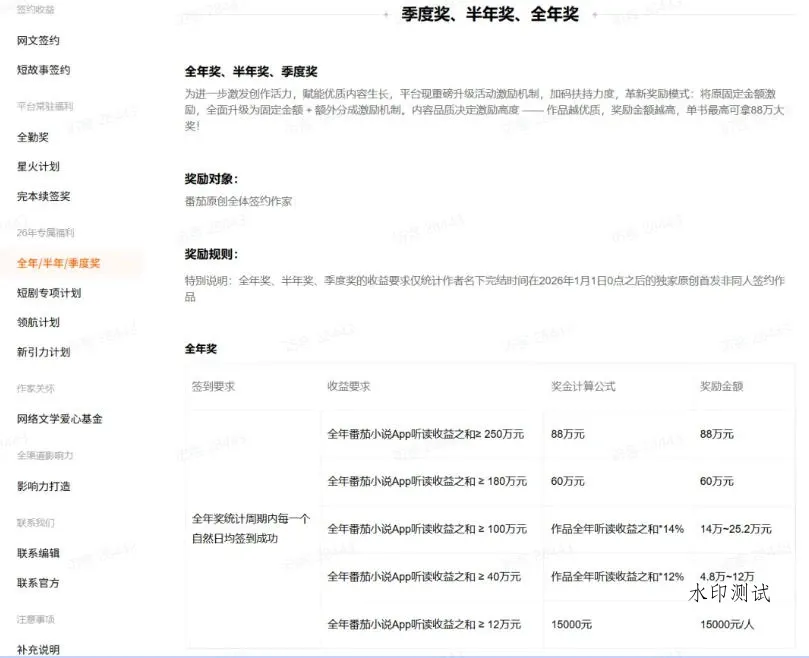Click the 作家关怀 sidebar group label
Image resolution: width=809 pixels, height=658 pixels.
(36, 389)
